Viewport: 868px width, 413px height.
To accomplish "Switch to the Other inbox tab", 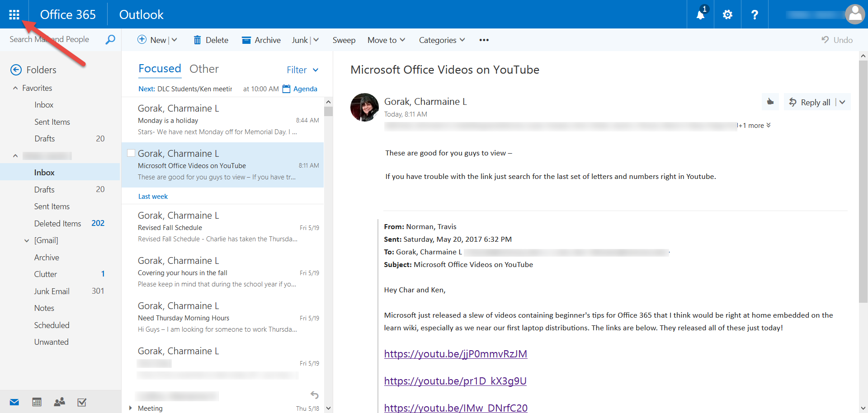I will point(204,69).
